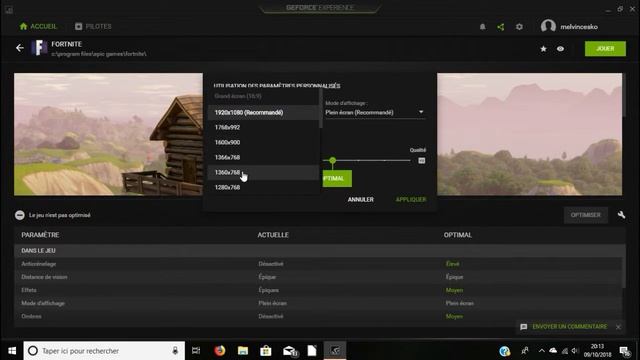Image resolution: width=640 pixels, height=360 pixels.
Task: Open GeForce Experience settings gear
Action: [519, 27]
